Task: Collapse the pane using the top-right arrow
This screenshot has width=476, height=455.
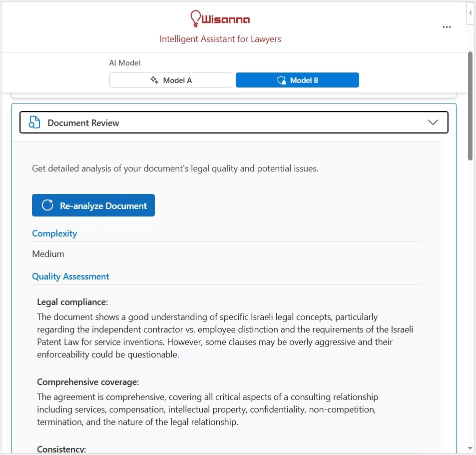Action: [x=471, y=13]
